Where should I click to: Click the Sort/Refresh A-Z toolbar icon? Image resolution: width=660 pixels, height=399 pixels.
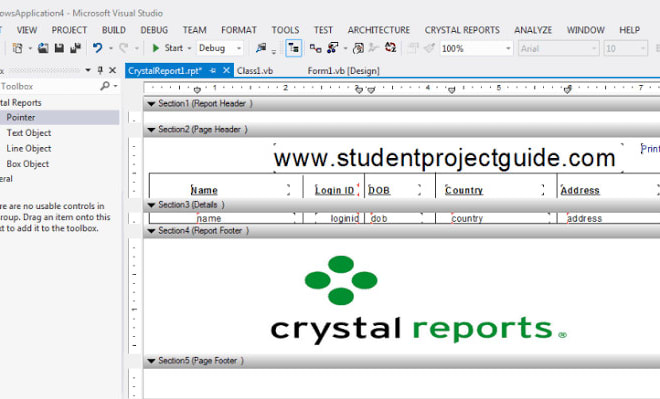tap(390, 48)
